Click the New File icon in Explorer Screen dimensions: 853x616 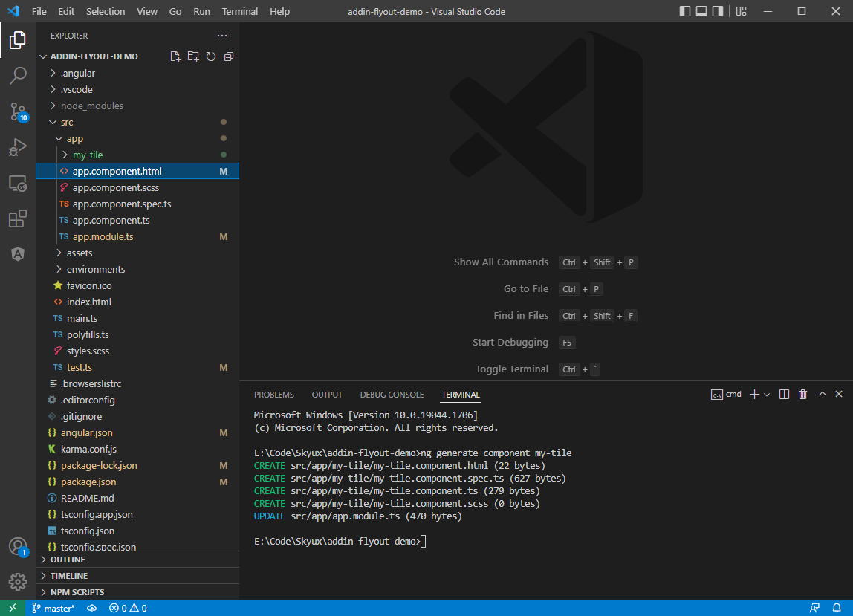tap(175, 56)
